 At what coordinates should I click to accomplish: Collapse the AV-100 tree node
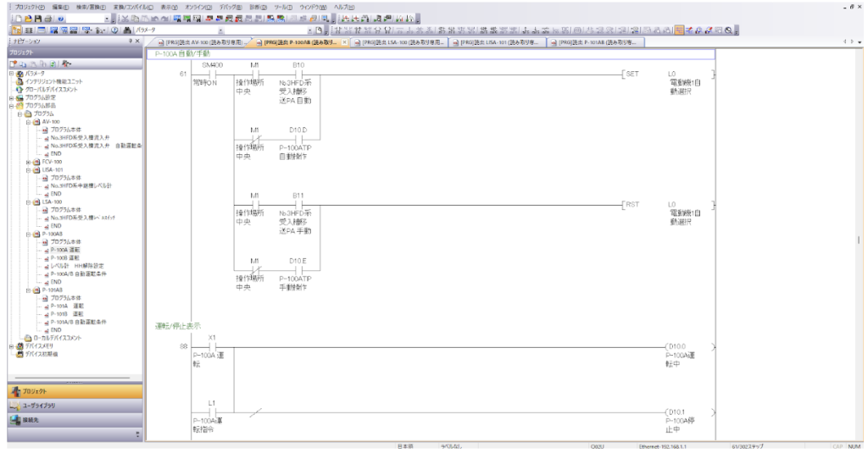pyautogui.click(x=28, y=122)
